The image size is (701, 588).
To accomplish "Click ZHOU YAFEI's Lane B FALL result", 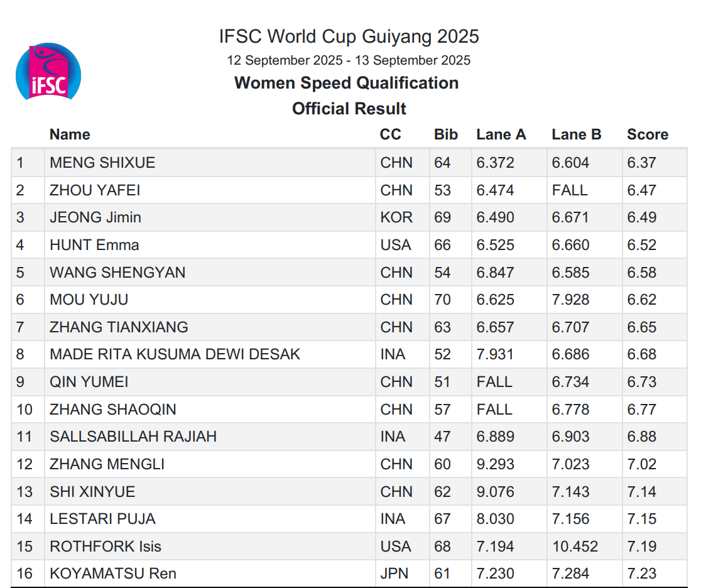I will (569, 190).
